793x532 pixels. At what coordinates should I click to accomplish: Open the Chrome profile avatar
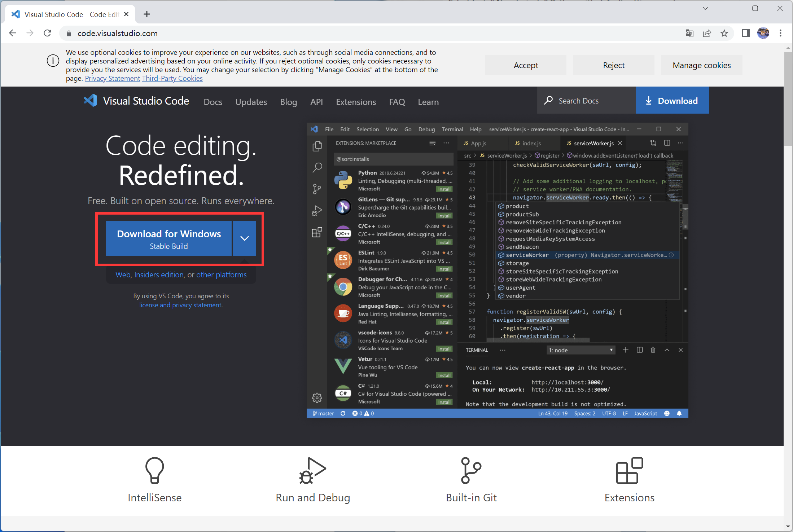(763, 33)
